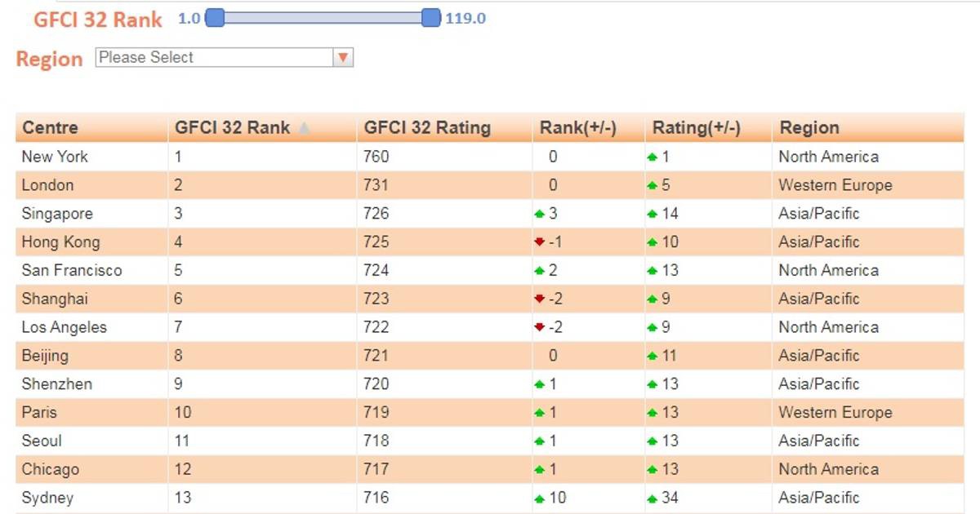This screenshot has height=514, width=980.
Task: Click the green up arrow in Los Angeles' Rating(+/-) cell
Action: pos(652,327)
